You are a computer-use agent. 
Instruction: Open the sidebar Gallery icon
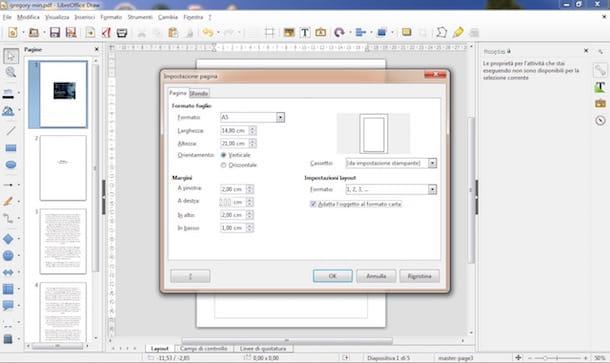tap(600, 103)
